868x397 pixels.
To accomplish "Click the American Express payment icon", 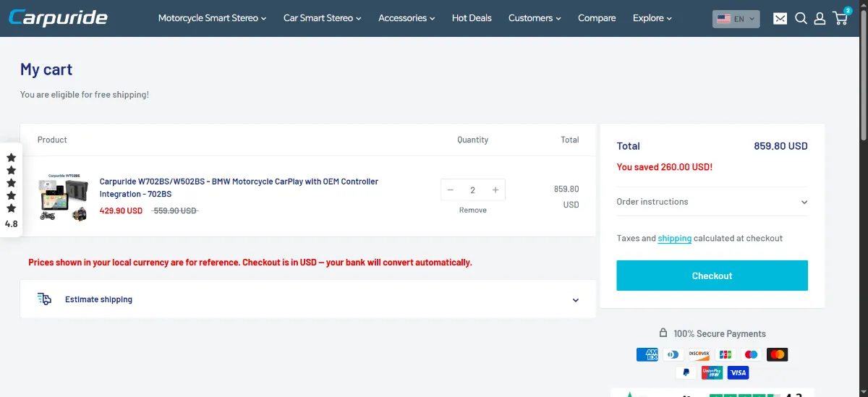I will coord(647,354).
